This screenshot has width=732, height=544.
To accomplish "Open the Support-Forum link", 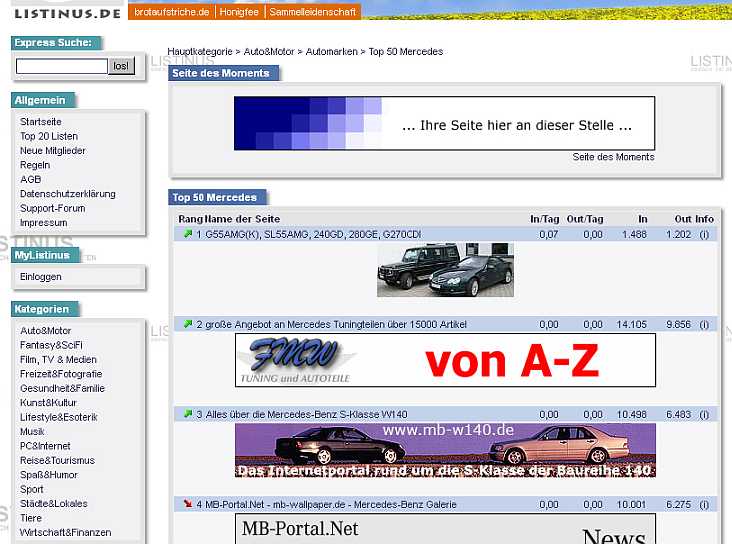I will tap(52, 208).
